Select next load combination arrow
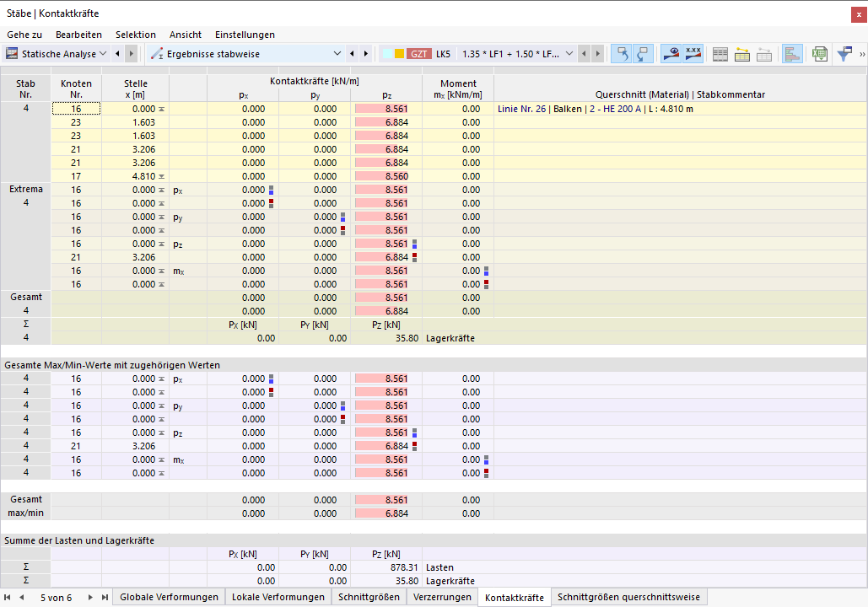This screenshot has width=868, height=607. click(x=597, y=54)
